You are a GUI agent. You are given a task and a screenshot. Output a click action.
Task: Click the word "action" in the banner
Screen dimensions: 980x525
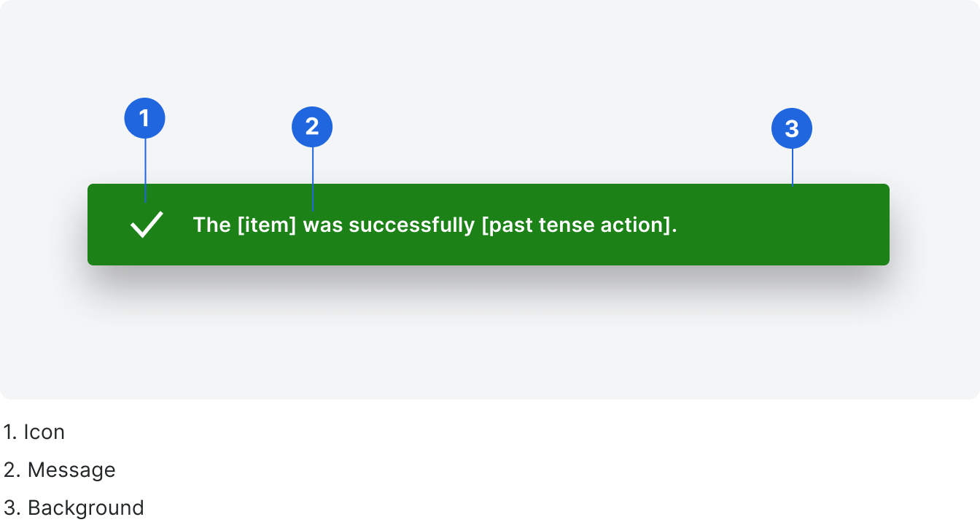click(x=634, y=225)
